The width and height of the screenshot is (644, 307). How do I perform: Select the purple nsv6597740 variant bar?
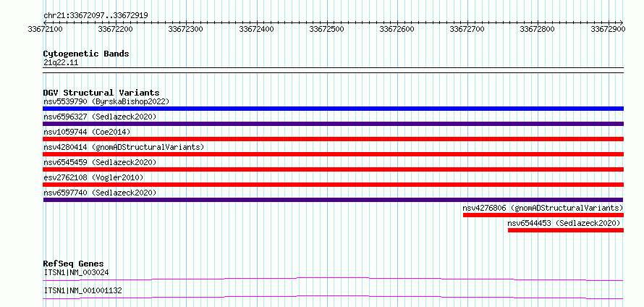[333, 200]
